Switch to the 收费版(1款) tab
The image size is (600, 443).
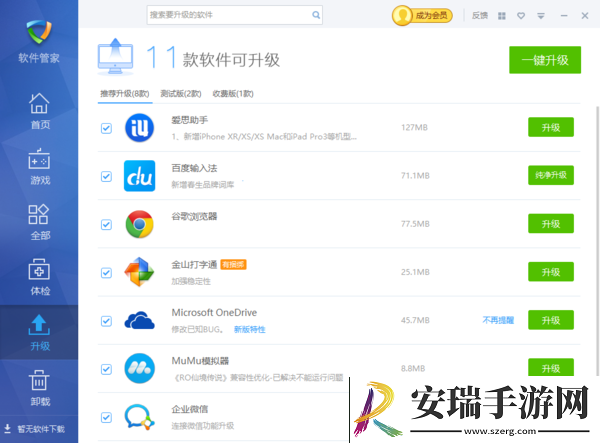(x=233, y=94)
